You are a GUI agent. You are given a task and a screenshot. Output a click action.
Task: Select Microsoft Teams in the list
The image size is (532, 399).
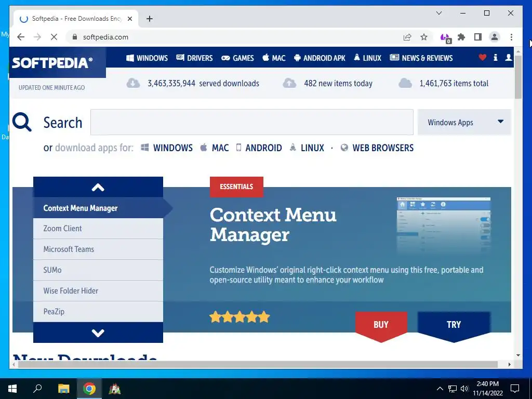coord(98,249)
